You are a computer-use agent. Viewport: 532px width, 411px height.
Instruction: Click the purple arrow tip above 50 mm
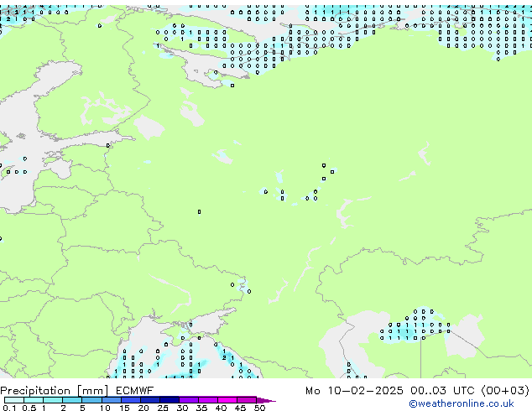pyautogui.click(x=265, y=401)
